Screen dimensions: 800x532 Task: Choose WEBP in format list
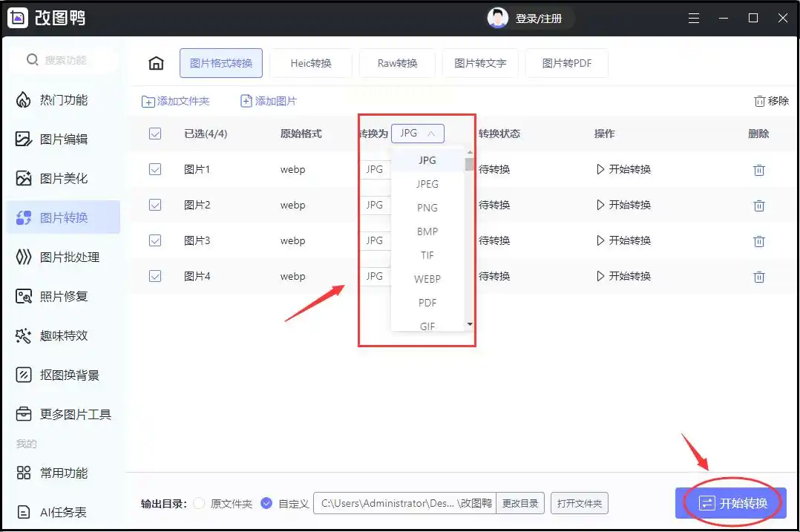[427, 279]
